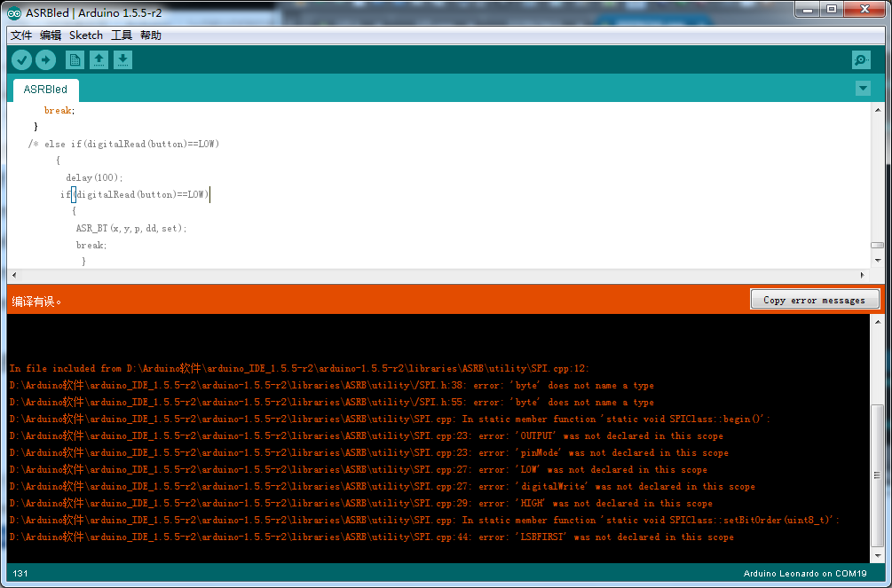892x588 pixels.
Task: Save the sketch using the down-arrow icon
Action: pos(122,59)
